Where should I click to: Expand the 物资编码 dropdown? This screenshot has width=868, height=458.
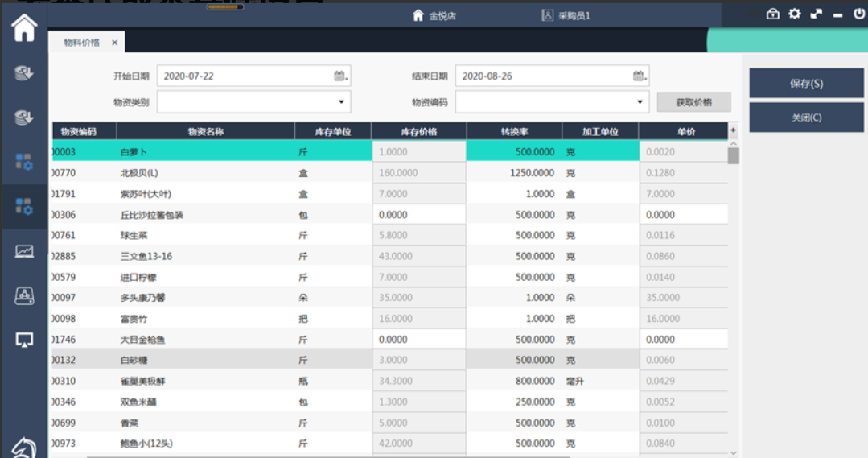[x=640, y=102]
